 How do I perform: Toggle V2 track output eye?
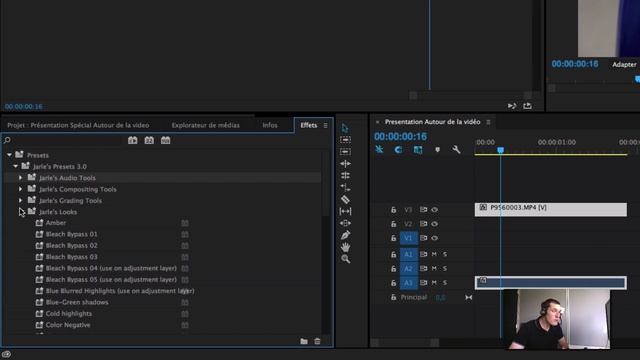(x=435, y=224)
